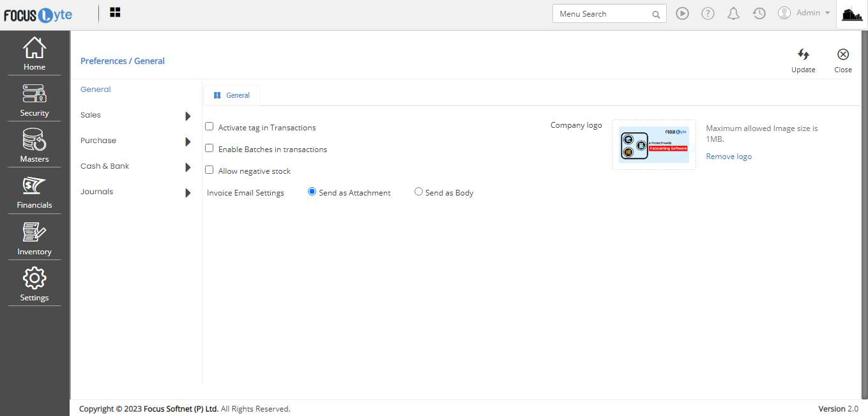Select General in preferences list
This screenshot has width=868, height=416.
tap(96, 89)
